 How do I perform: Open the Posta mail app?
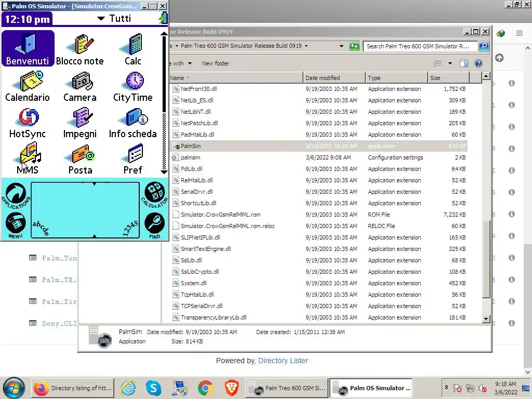click(81, 159)
